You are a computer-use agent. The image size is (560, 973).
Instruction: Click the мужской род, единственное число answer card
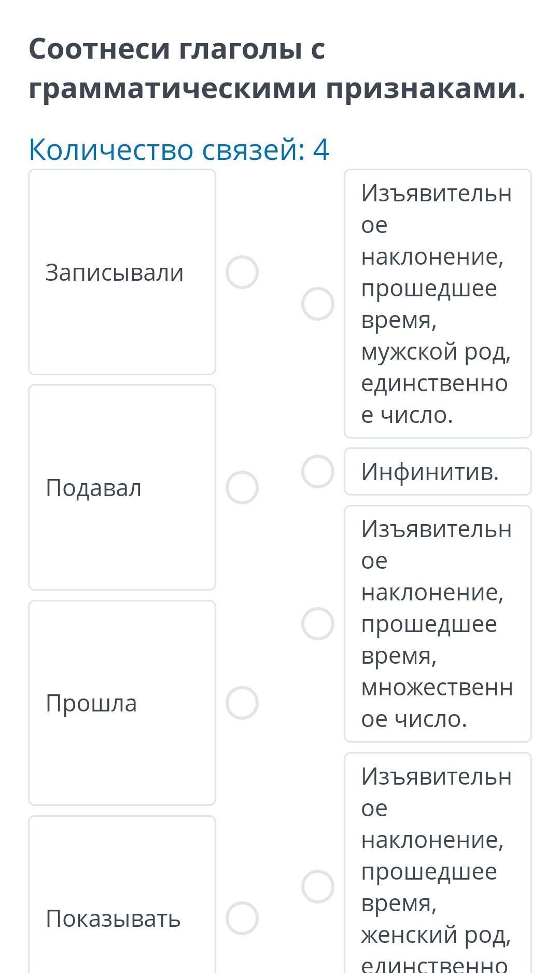coord(437,304)
